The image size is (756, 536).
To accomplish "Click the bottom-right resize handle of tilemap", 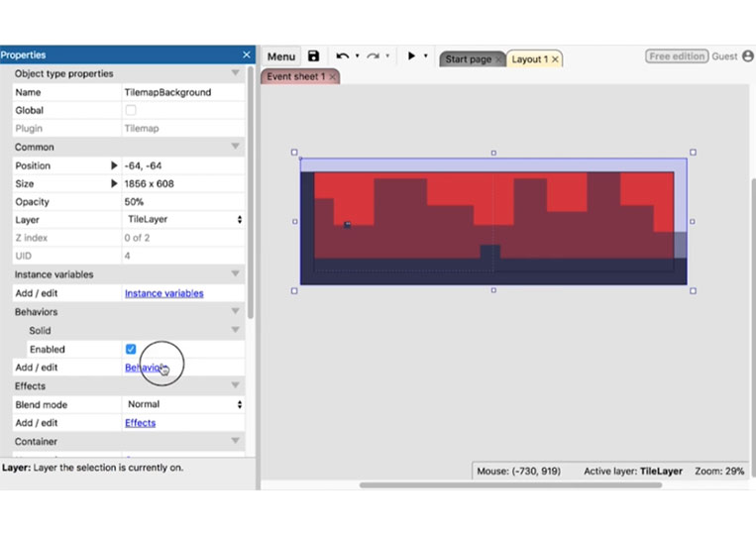I will [693, 290].
